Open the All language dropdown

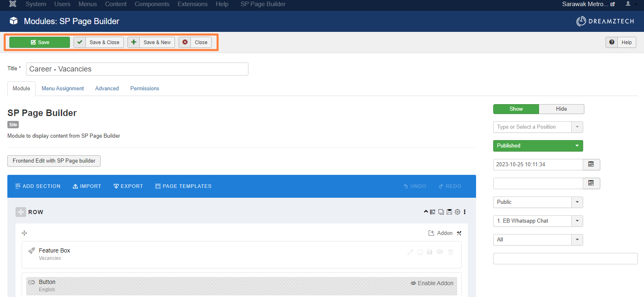tap(538, 240)
